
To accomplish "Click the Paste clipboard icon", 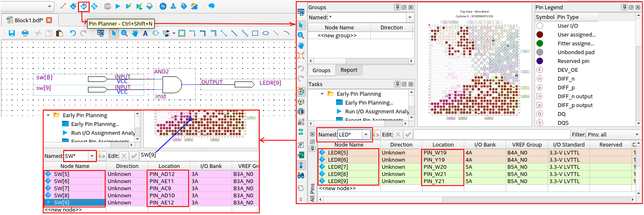I will click(59, 33).
